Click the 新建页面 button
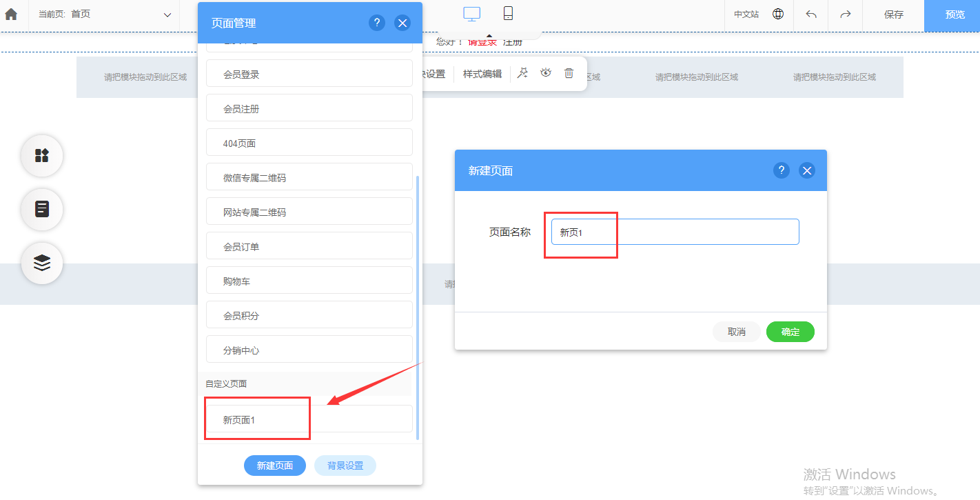980x500 pixels. 275,466
